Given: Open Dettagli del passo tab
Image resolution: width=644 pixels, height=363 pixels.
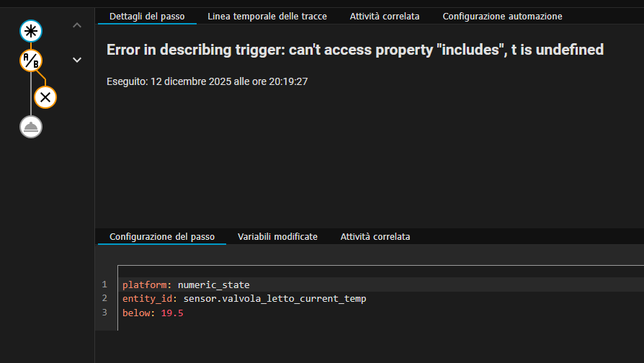Looking at the screenshot, I should point(147,17).
